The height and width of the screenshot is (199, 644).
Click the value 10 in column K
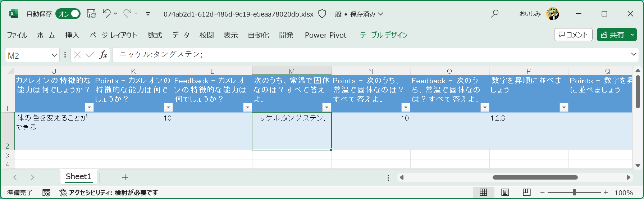pyautogui.click(x=168, y=118)
